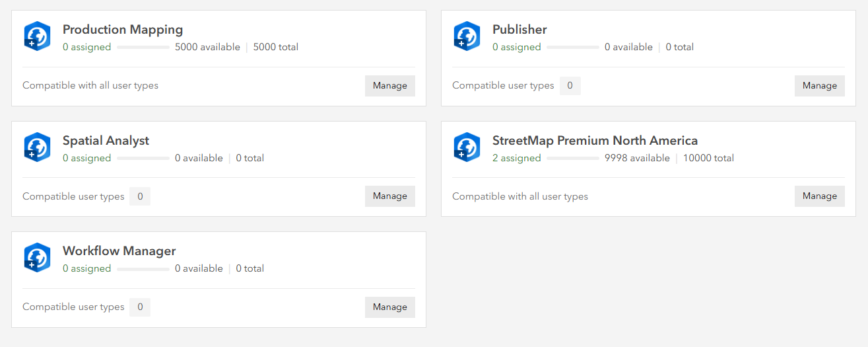The width and height of the screenshot is (868, 347).
Task: Click "0 total" under Spatial Analyst
Action: [x=250, y=158]
